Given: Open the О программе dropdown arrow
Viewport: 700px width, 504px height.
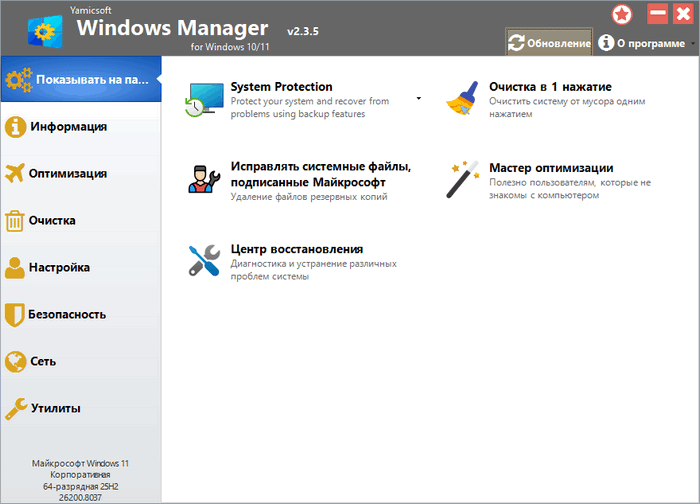Looking at the screenshot, I should click(x=693, y=44).
